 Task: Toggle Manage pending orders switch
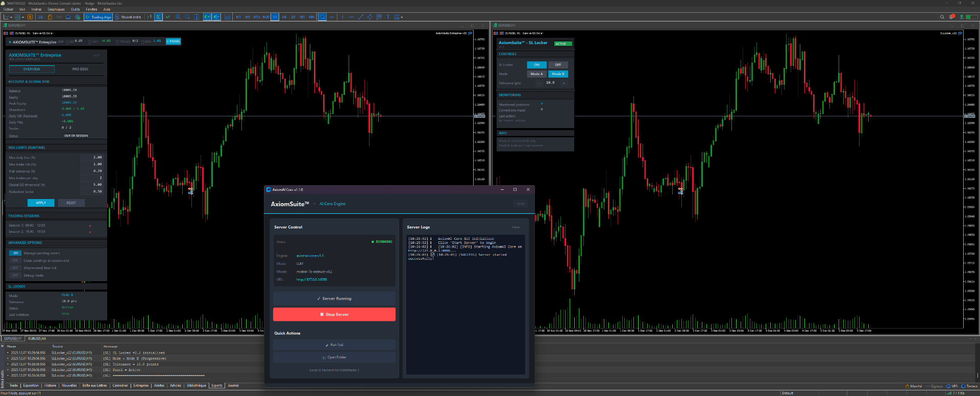15,253
